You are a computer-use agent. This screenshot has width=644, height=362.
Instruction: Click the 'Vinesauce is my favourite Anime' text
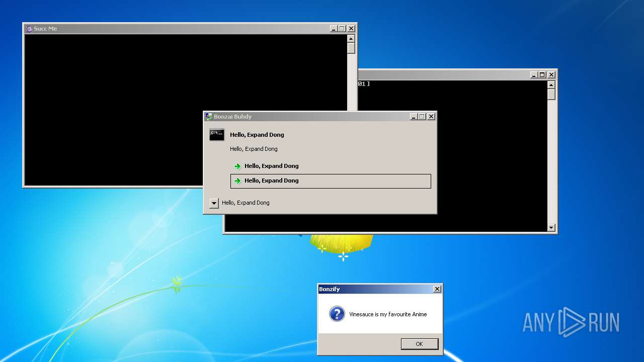[388, 315]
